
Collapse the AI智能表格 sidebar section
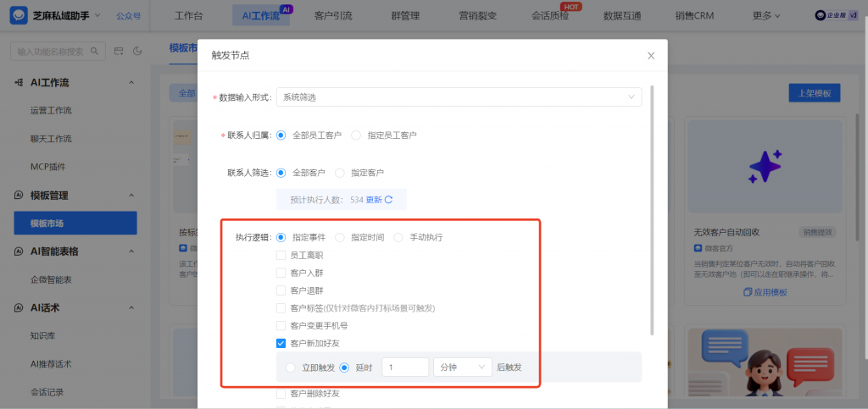(131, 251)
